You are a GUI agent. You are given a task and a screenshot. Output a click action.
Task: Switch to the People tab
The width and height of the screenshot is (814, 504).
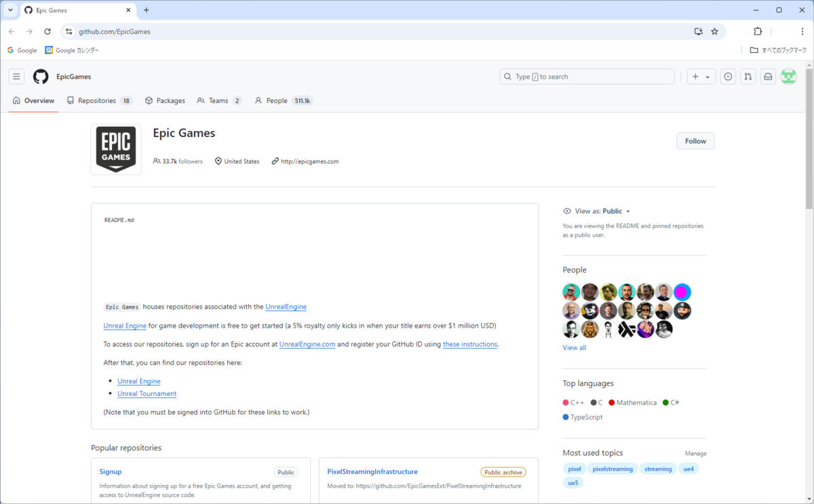tap(283, 100)
